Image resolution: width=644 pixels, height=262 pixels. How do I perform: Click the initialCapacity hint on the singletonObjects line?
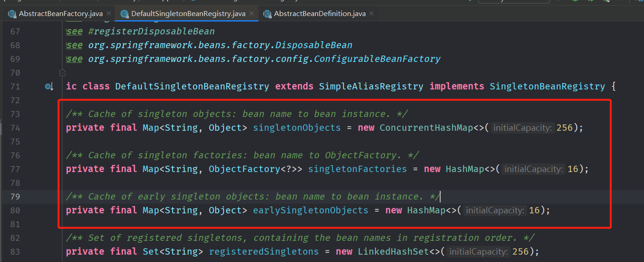click(x=522, y=128)
